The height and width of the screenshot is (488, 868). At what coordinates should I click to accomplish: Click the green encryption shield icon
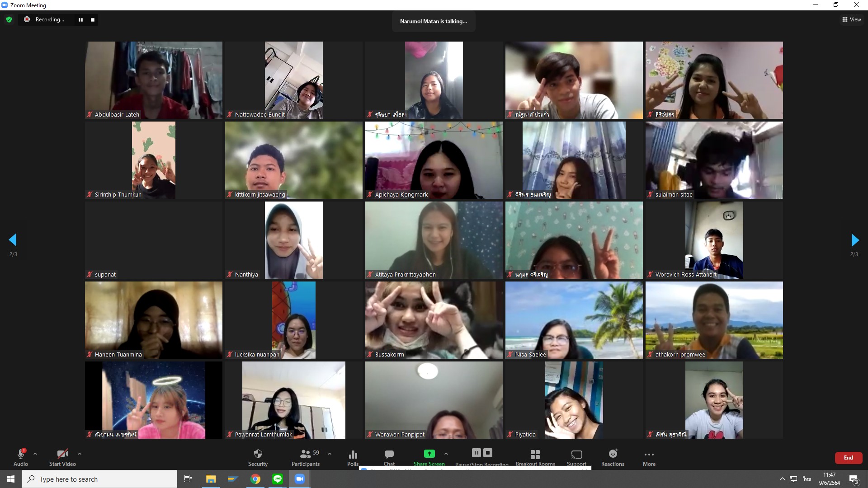pos(9,19)
